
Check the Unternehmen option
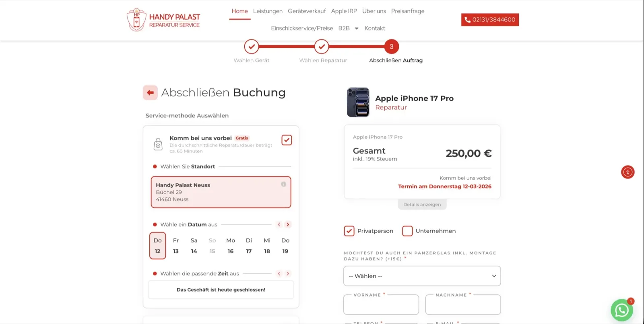[x=407, y=231]
